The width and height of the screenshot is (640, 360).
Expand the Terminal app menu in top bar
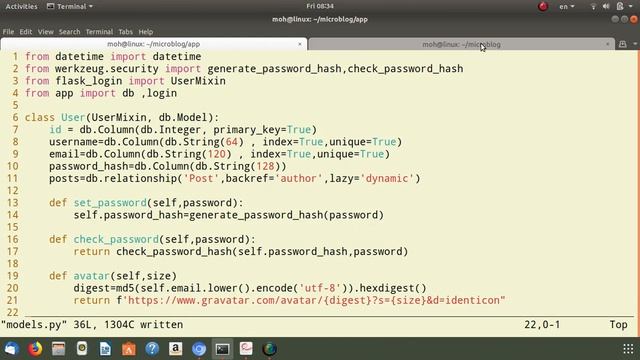point(70,6)
